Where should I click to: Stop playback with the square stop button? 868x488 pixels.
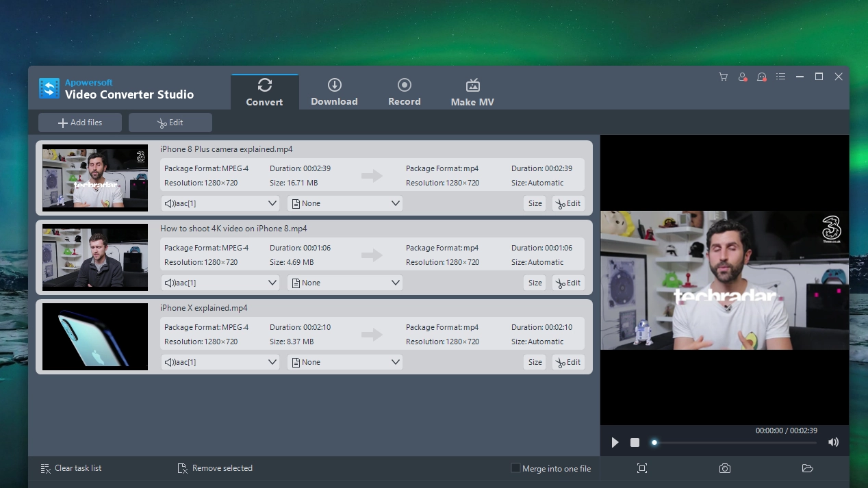pyautogui.click(x=635, y=443)
